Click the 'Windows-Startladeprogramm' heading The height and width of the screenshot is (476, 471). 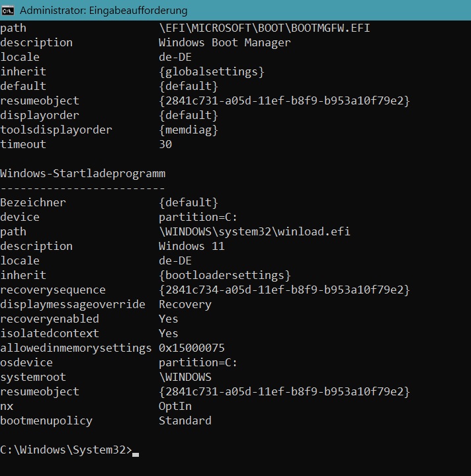click(83, 174)
